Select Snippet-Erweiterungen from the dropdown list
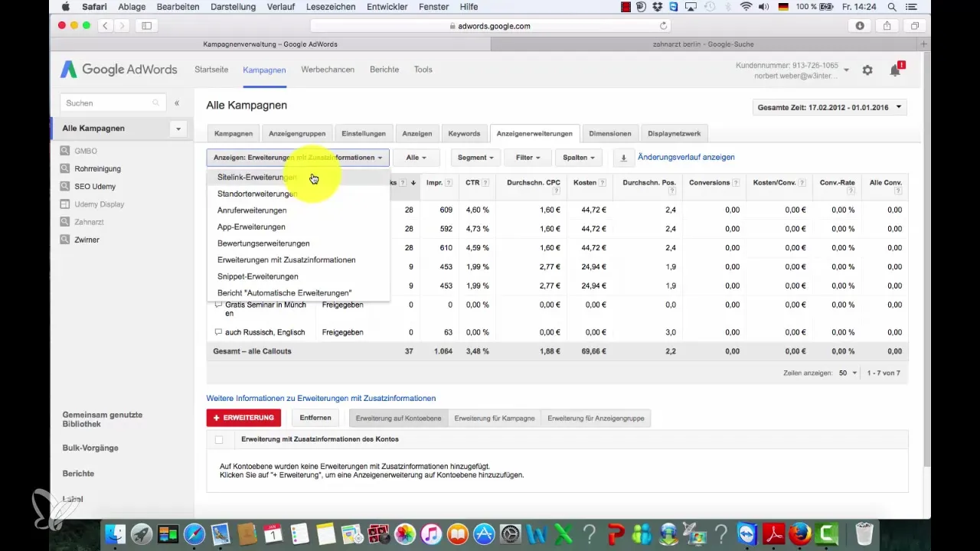The image size is (980, 551). pyautogui.click(x=298, y=276)
